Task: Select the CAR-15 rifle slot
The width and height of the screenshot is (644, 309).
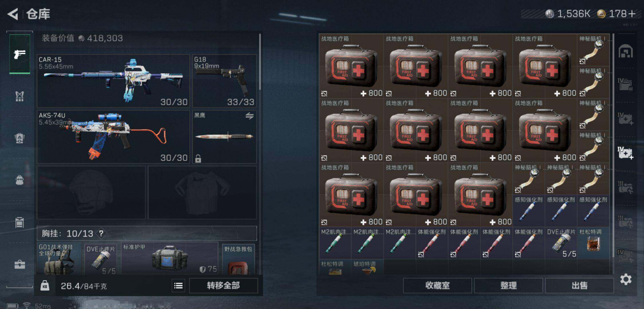Action: (x=113, y=81)
